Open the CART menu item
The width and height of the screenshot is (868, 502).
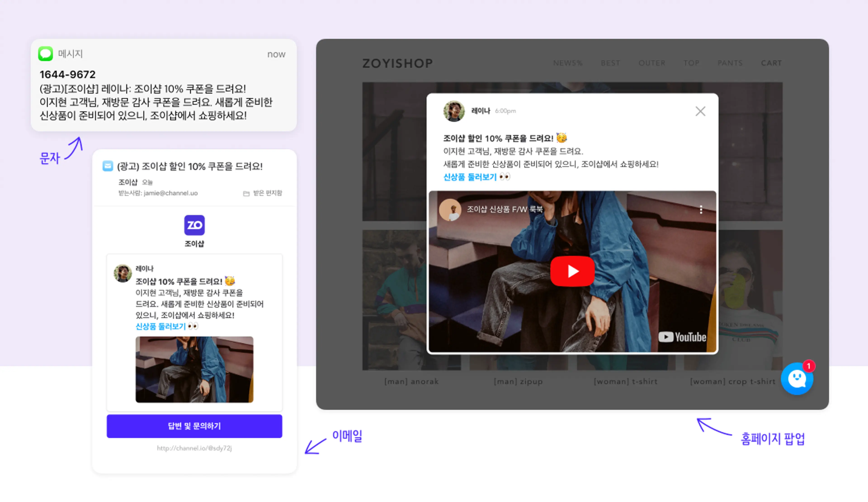coord(771,63)
